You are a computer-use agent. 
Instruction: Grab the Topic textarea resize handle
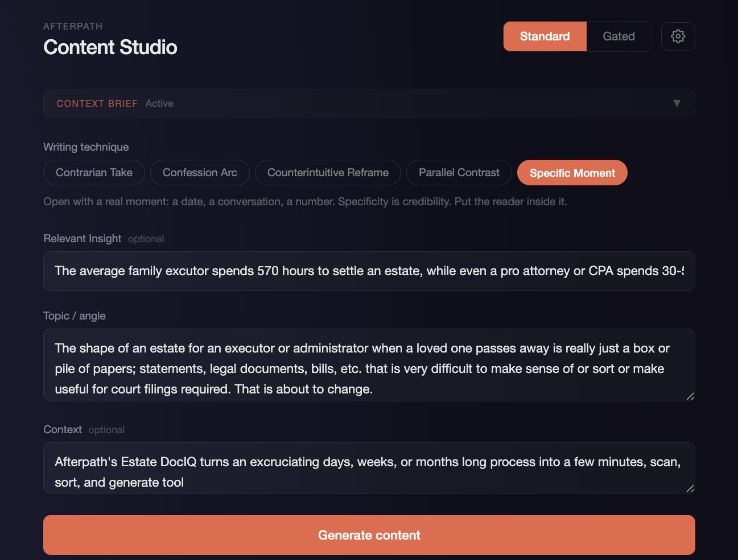coord(690,396)
